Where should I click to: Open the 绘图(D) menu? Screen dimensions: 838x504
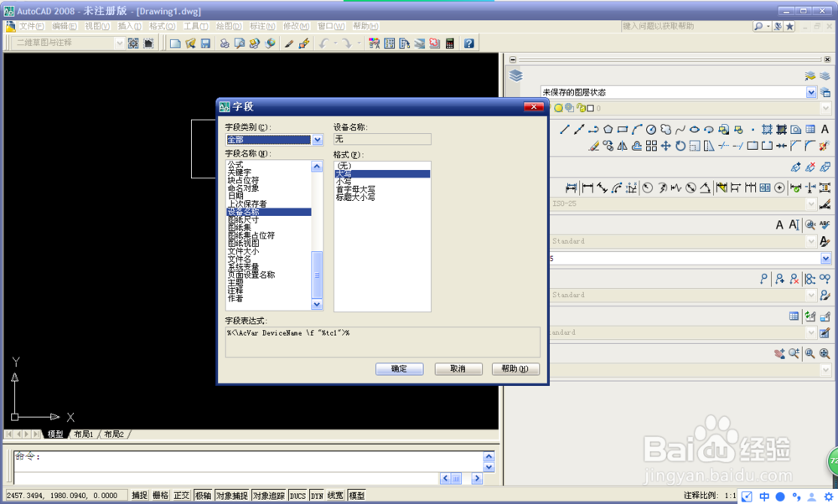click(229, 26)
